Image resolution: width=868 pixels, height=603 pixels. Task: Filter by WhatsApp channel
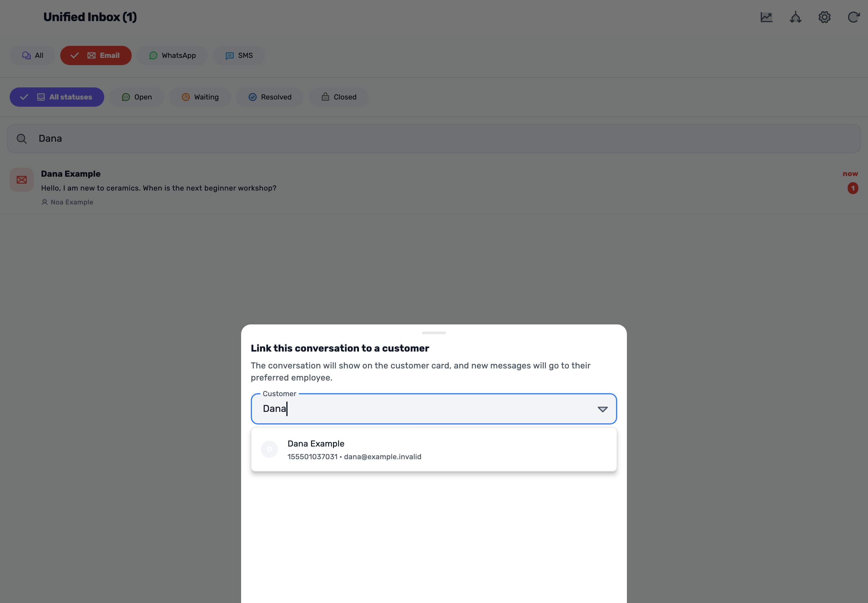click(172, 55)
